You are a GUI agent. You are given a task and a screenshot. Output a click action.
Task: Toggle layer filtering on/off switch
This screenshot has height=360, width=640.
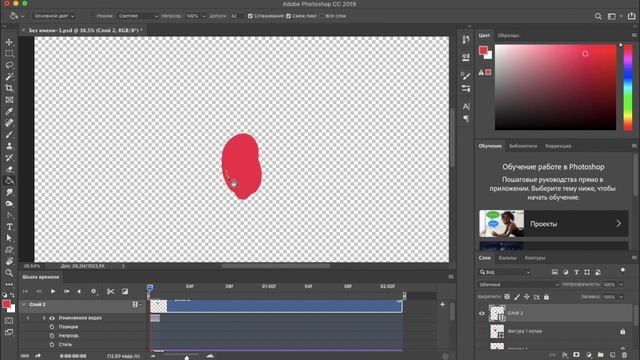pyautogui.click(x=622, y=270)
